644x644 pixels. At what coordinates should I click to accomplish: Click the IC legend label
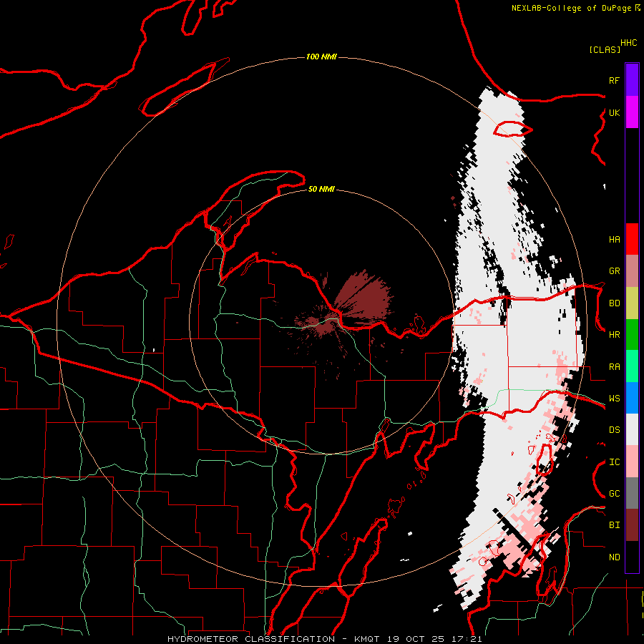pyautogui.click(x=614, y=462)
